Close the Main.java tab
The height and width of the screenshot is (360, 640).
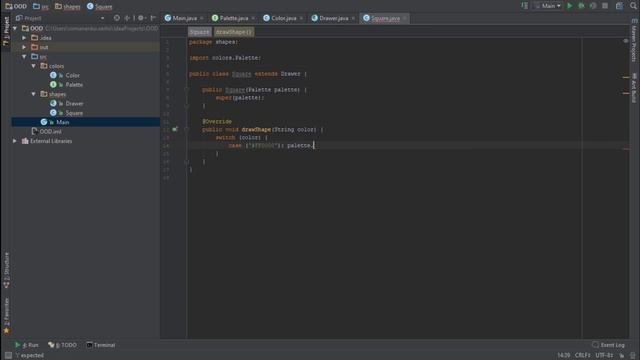202,18
